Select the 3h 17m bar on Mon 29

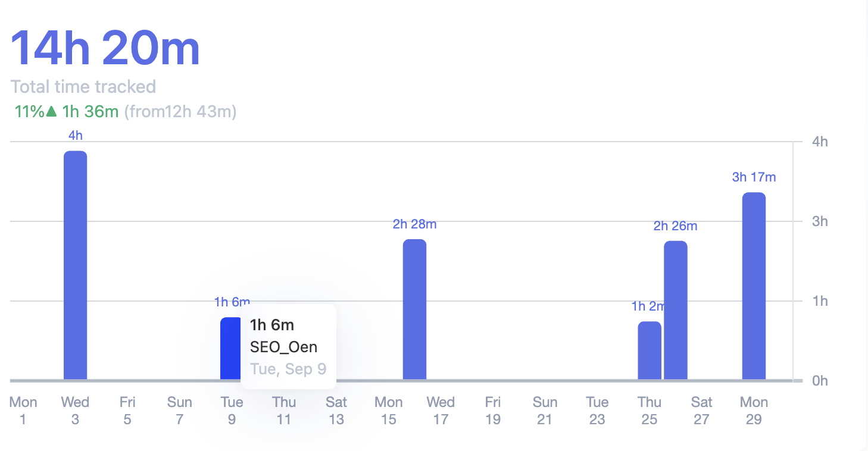tap(754, 286)
